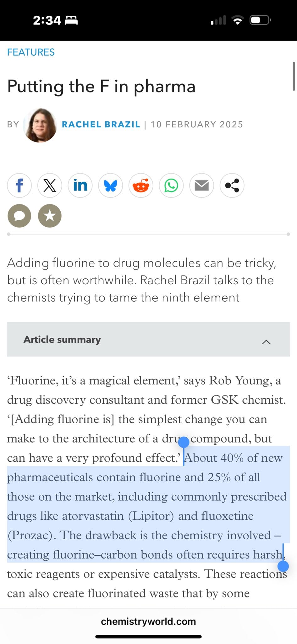Tap the article title heading
This screenshot has width=297, height=644.
click(x=101, y=86)
